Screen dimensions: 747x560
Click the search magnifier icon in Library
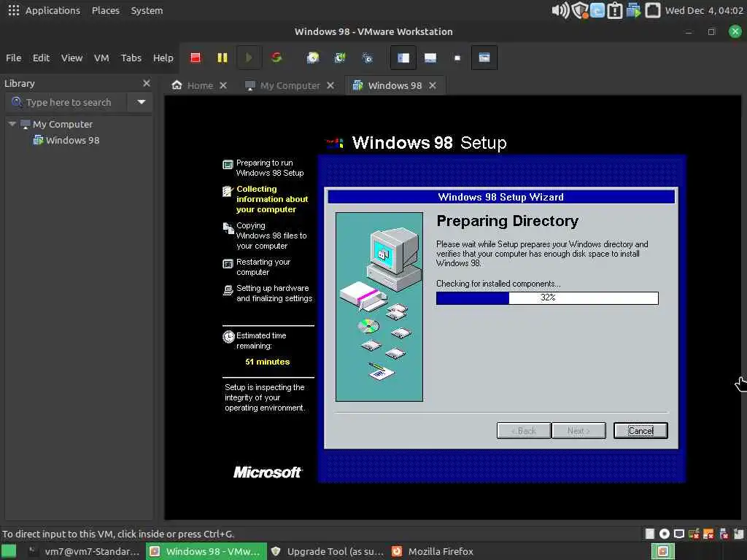click(x=17, y=102)
